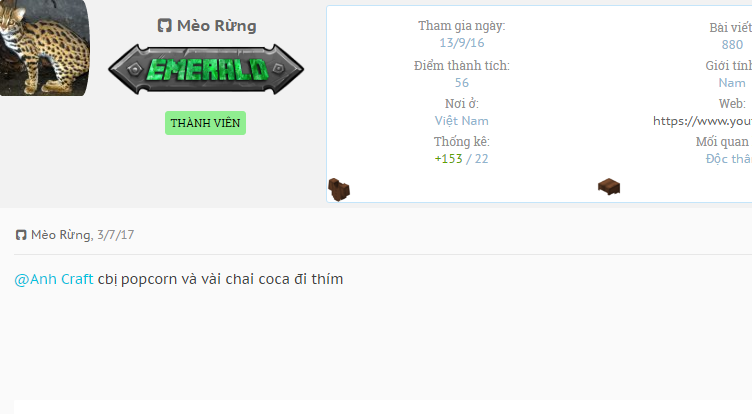Click the THÀNH VIÊN member badge
The width and height of the screenshot is (752, 414).
[x=205, y=123]
